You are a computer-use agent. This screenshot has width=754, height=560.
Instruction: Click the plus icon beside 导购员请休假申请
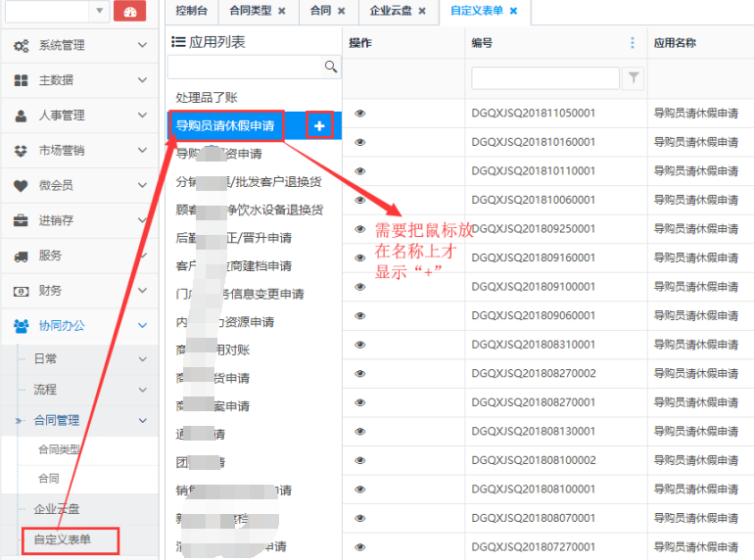pyautogui.click(x=319, y=125)
